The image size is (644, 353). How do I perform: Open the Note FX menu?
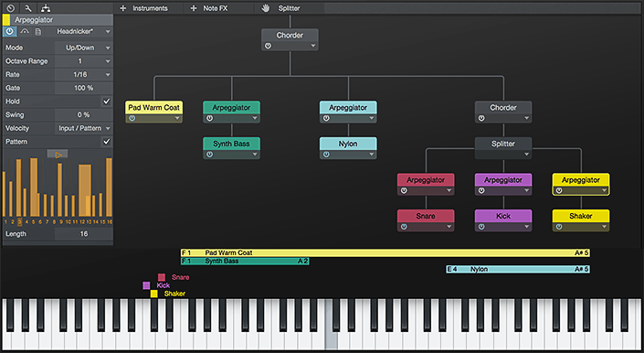[x=216, y=8]
